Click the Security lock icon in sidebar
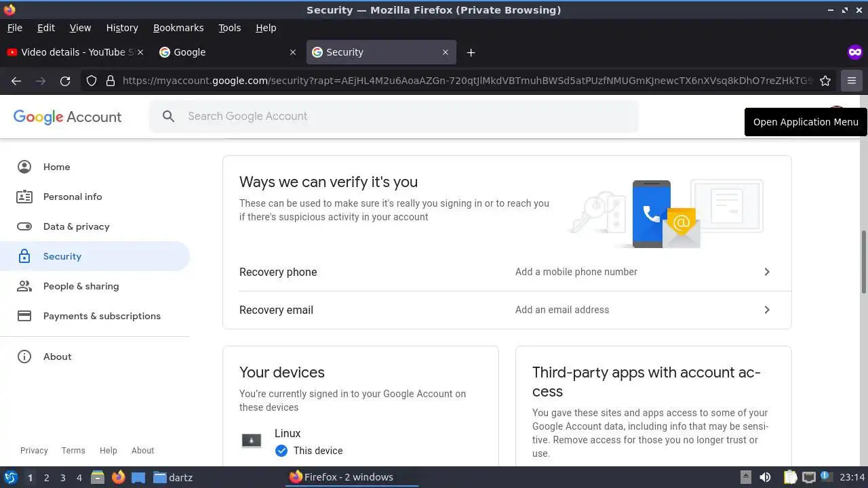Screen dimensions: 868x488 (24, 256)
